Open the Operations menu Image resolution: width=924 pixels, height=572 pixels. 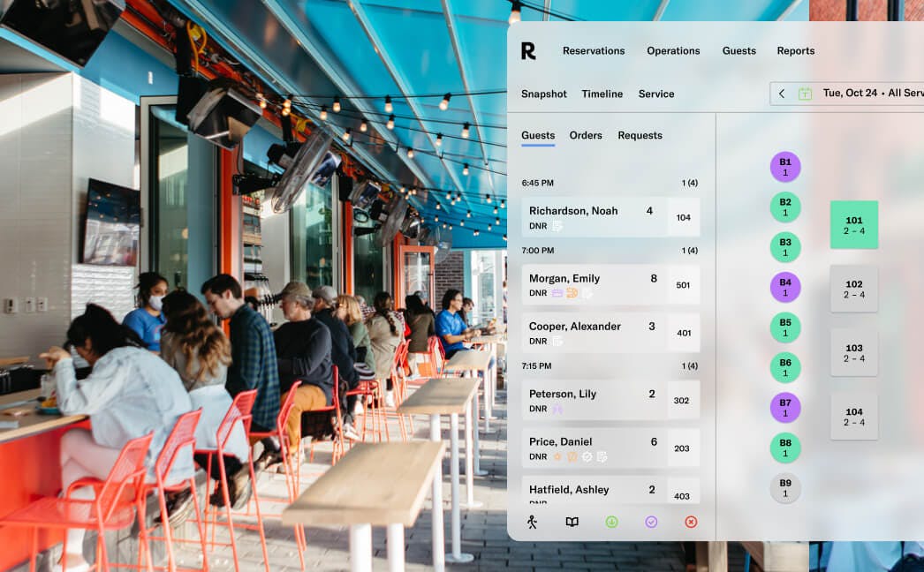(673, 50)
